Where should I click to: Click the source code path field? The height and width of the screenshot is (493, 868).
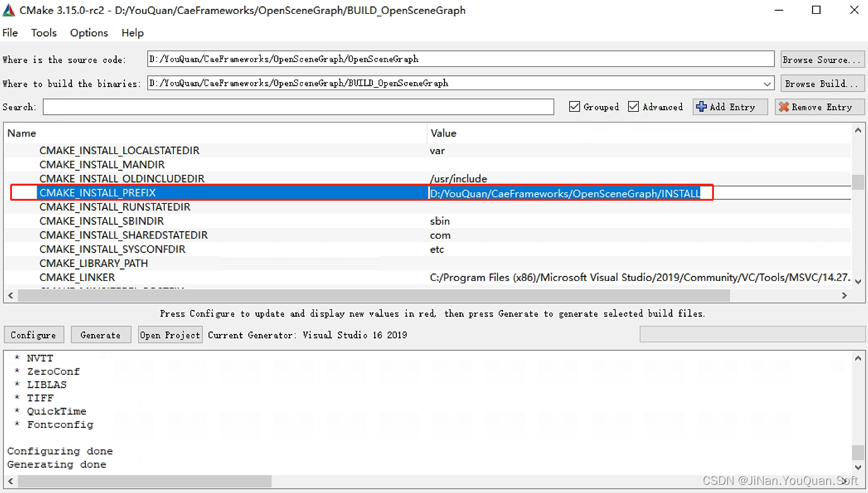pyautogui.click(x=461, y=59)
